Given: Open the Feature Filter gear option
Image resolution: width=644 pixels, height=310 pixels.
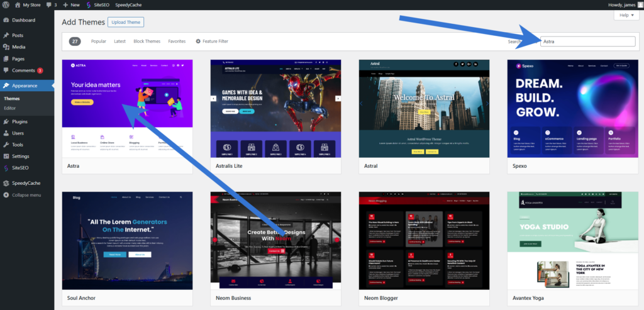Looking at the screenshot, I should click(212, 41).
